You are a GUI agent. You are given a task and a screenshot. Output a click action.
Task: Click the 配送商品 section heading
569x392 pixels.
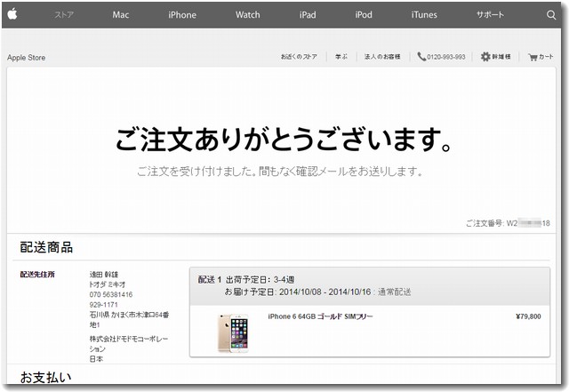46,247
